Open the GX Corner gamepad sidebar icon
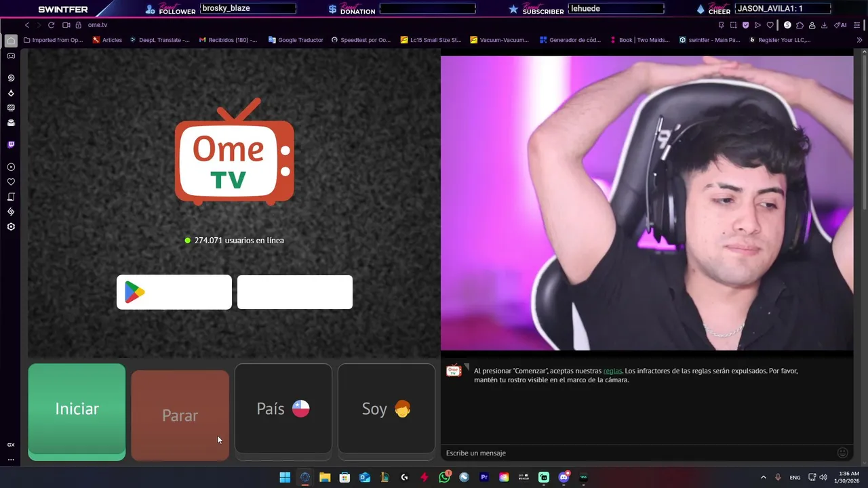Viewport: 868px width, 488px height. [x=11, y=56]
